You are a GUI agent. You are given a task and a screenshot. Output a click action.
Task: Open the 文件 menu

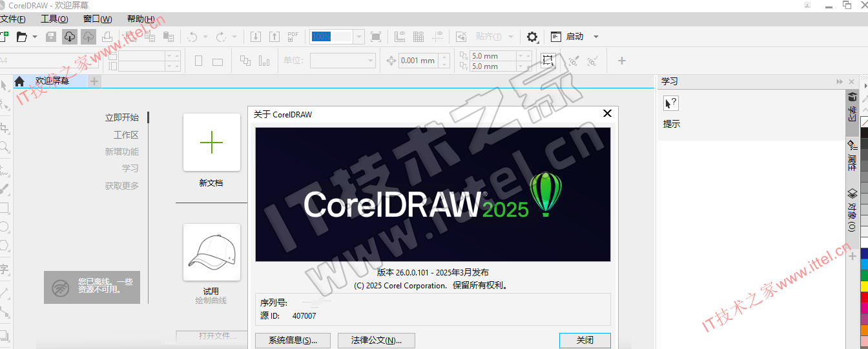[x=12, y=19]
